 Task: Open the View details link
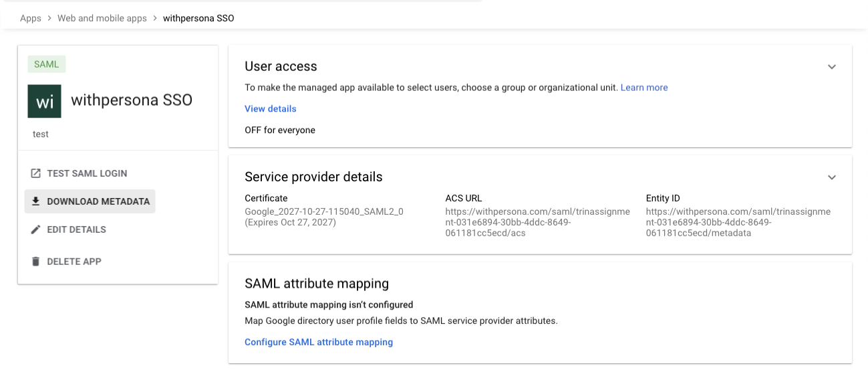[x=271, y=108]
